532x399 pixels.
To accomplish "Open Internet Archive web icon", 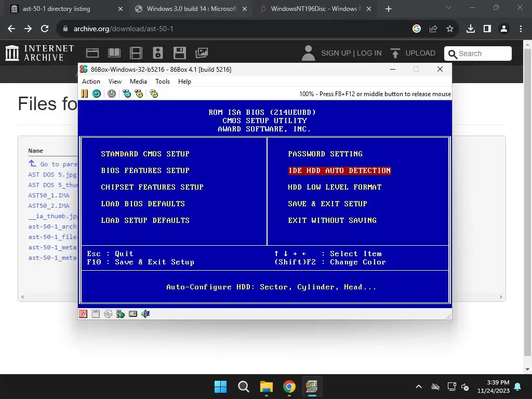I will coord(92,53).
